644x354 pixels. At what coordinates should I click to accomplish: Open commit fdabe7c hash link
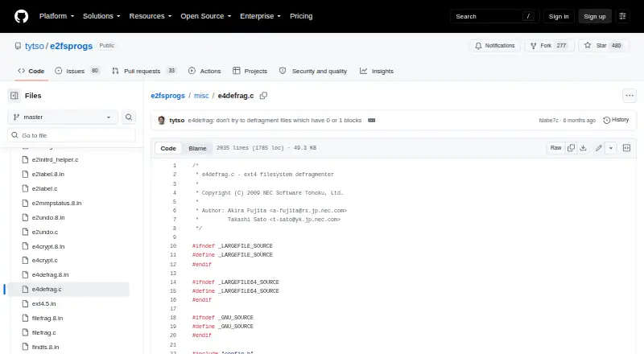[549, 121]
